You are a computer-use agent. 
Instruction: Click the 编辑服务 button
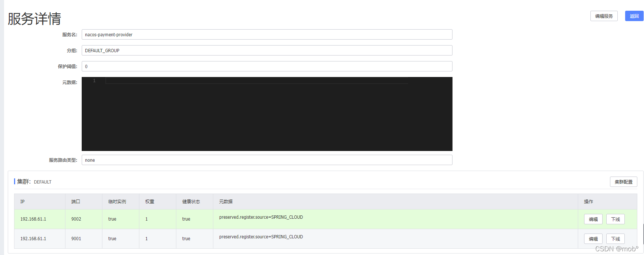(x=604, y=16)
